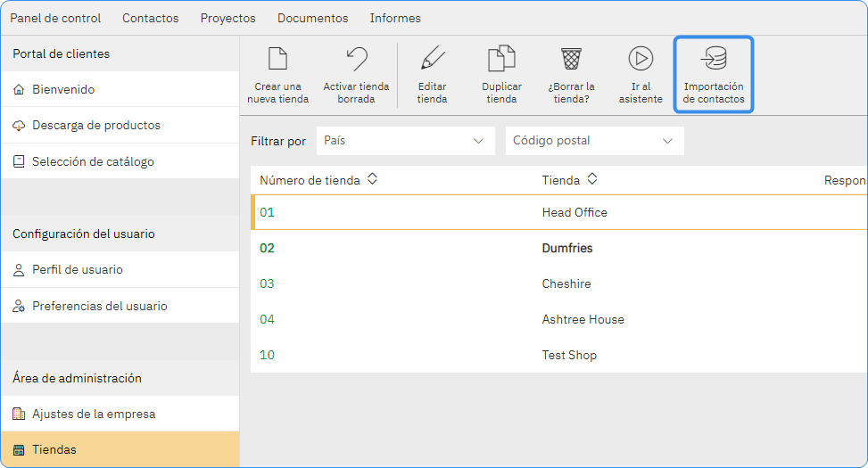Viewport: 868px width, 468px height.
Task: Click Activar tienda borrada undo icon
Action: 356,60
